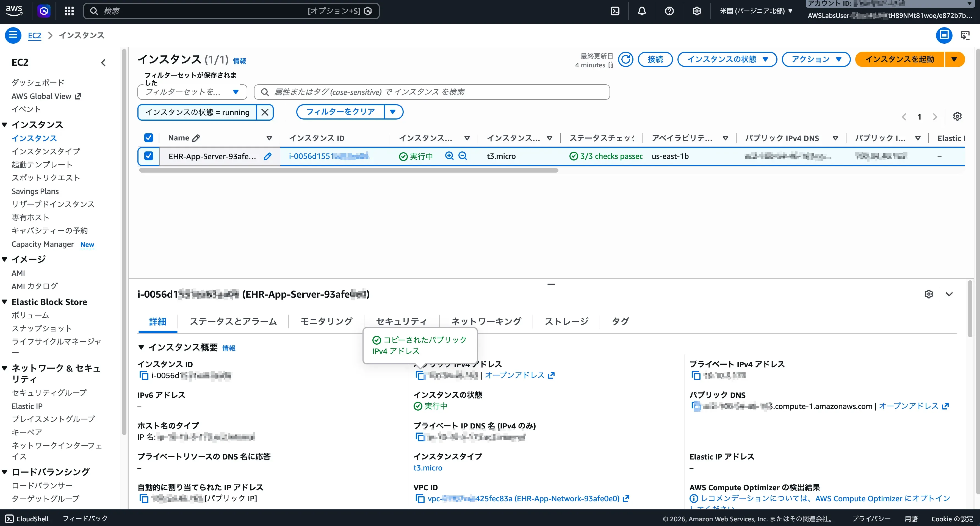Collapse the details panel chevron
Screen dimensions: 980x526
pyautogui.click(x=949, y=294)
